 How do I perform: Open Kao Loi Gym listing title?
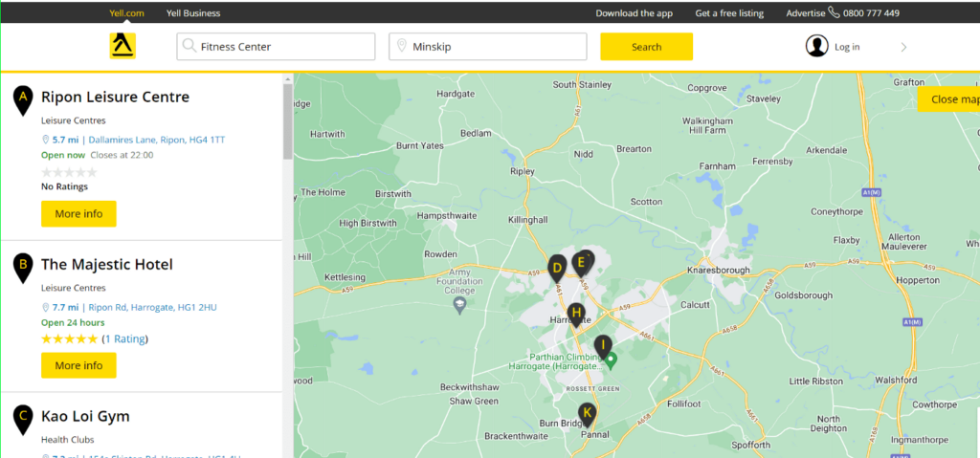tap(85, 416)
